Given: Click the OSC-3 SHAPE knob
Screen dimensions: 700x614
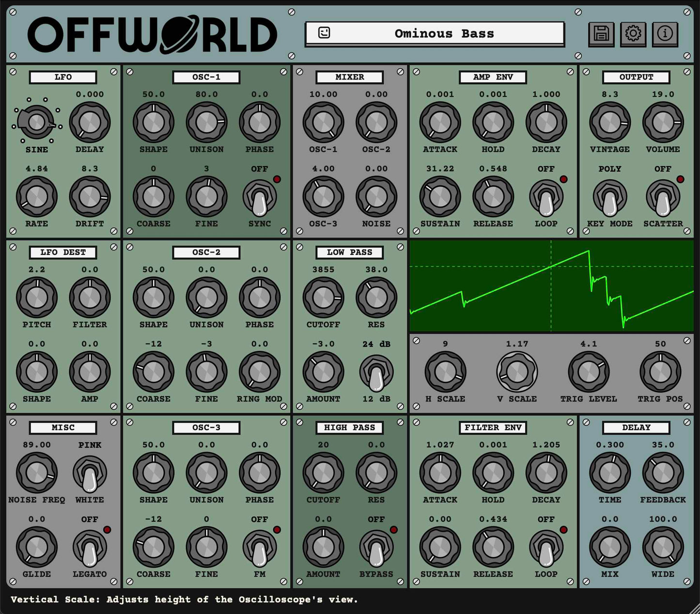Looking at the screenshot, I should [x=154, y=473].
